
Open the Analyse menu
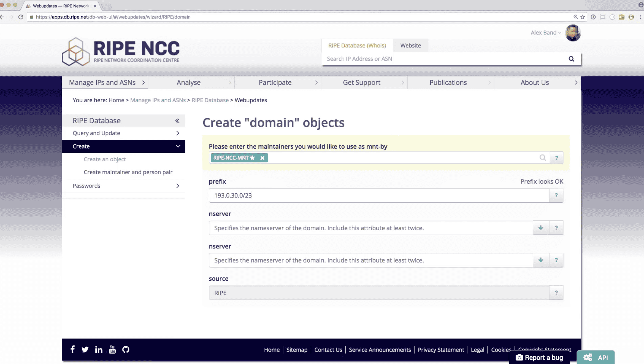(191, 82)
